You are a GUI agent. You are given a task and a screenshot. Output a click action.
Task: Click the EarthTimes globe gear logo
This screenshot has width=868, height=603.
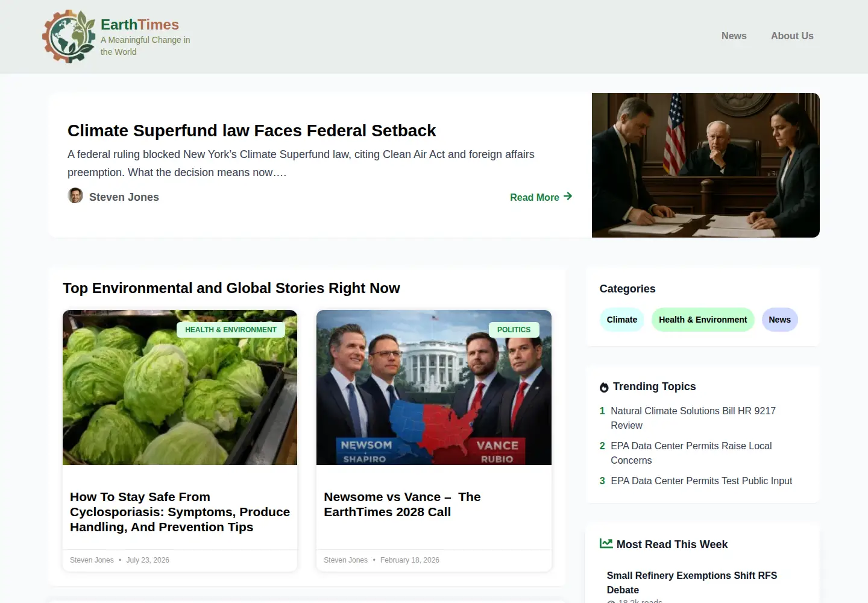69,37
